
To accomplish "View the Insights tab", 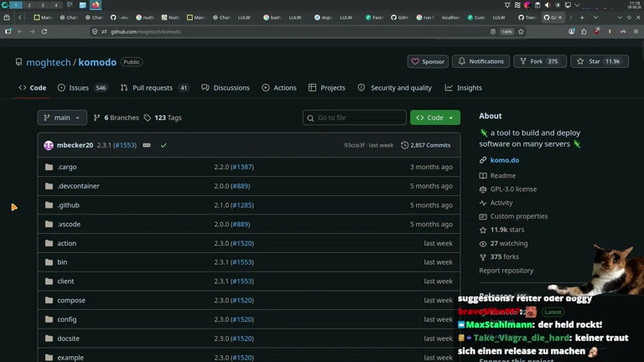I will click(464, 88).
